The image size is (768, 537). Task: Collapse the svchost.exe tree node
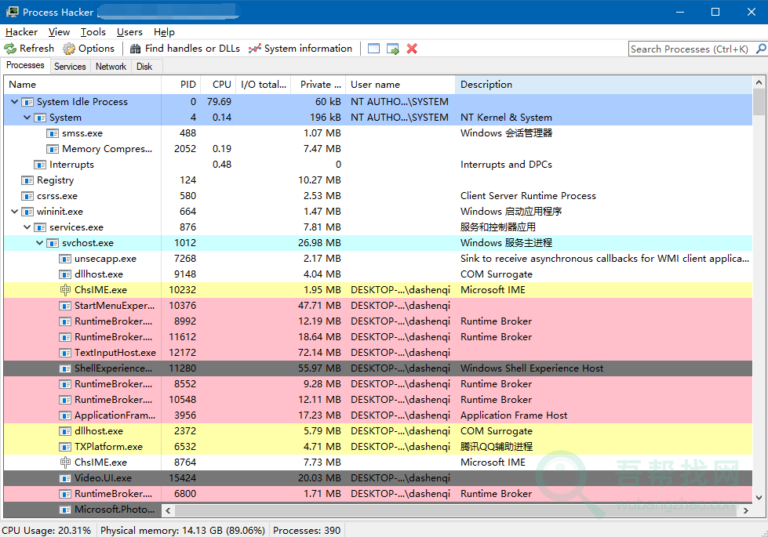pyautogui.click(x=40, y=243)
